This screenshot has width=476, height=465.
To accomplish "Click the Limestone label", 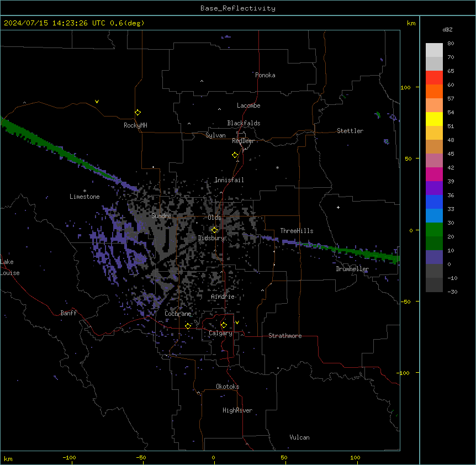I will point(84,197).
